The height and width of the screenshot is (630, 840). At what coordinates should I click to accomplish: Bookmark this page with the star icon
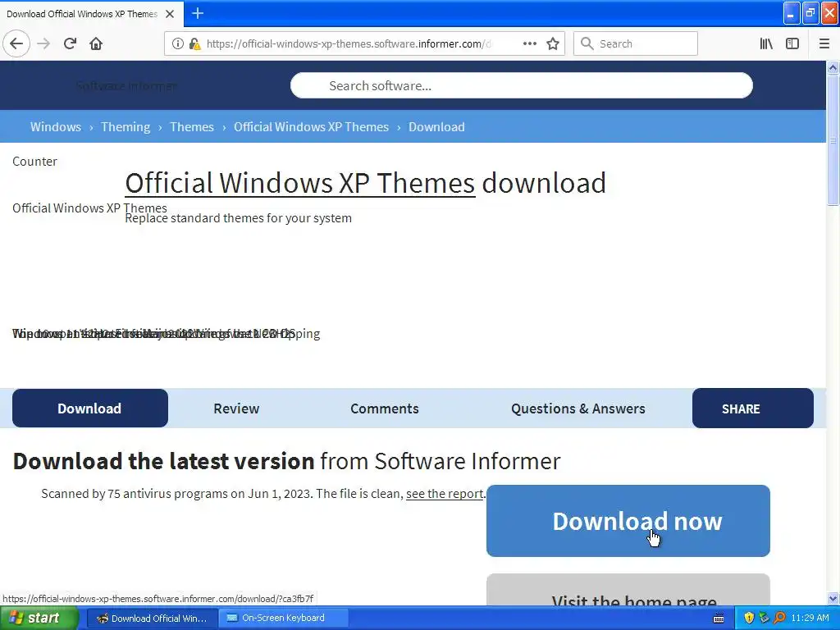[553, 43]
